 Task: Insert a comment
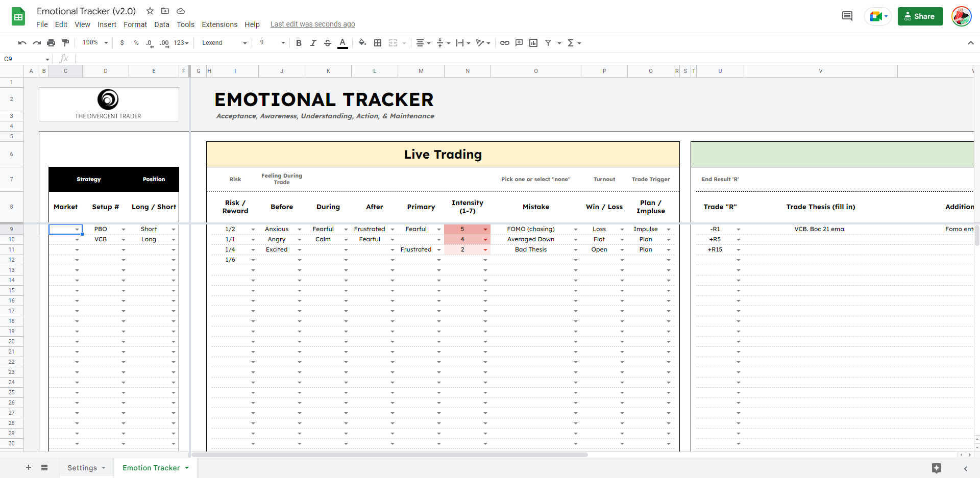click(519, 43)
